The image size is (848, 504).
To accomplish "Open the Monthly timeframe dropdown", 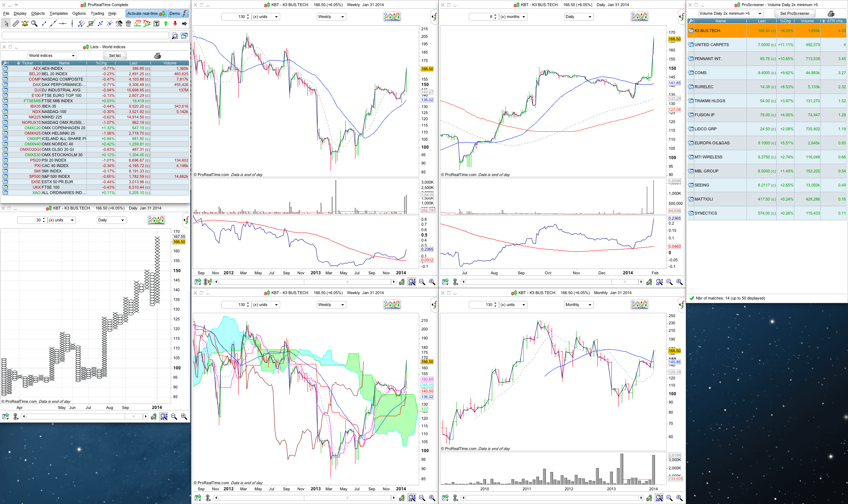I will click(579, 305).
